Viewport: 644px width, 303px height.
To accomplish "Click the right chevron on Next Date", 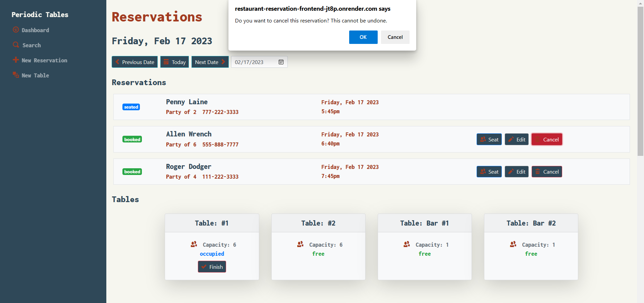I will [x=223, y=62].
